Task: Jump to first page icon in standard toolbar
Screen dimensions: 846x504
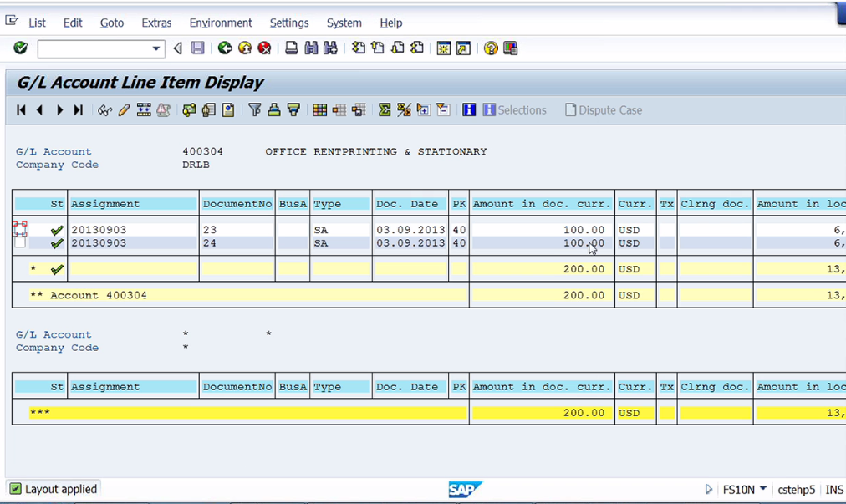Action: pos(359,48)
